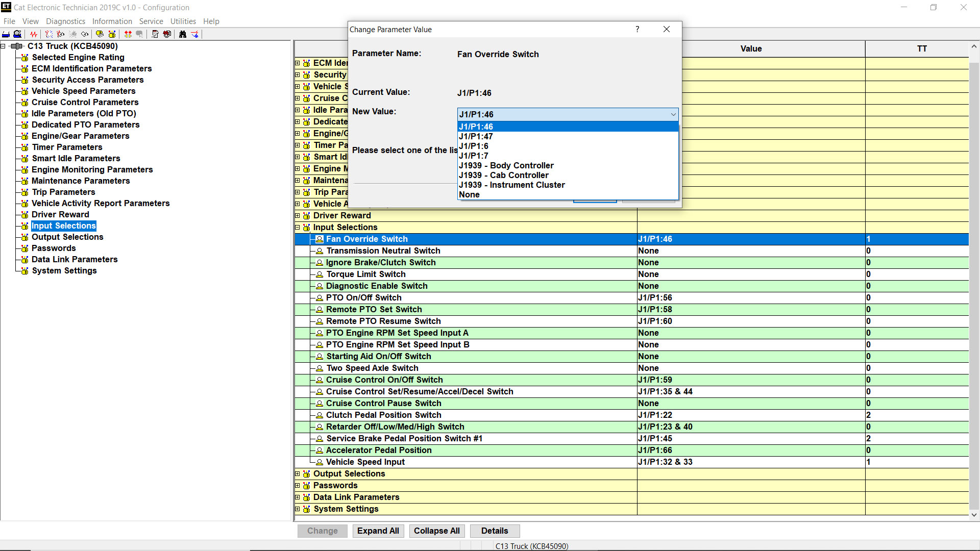Click the red double-arrow toolbar icon
The width and height of the screenshot is (980, 551).
click(128, 34)
